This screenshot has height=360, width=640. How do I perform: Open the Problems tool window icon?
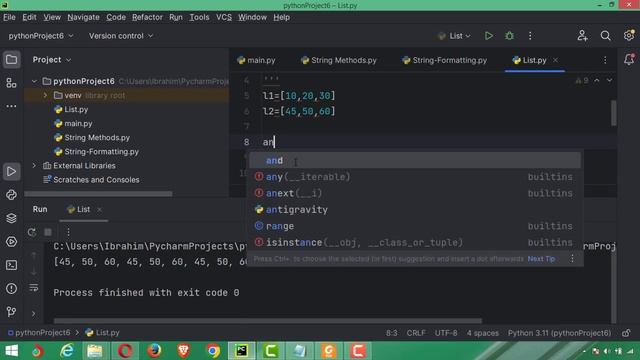(x=11, y=289)
